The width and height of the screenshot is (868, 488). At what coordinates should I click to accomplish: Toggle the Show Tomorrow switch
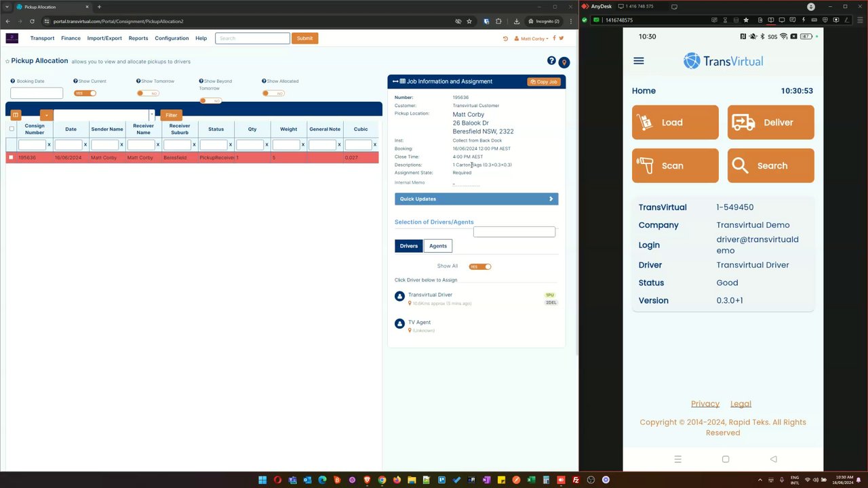click(x=149, y=93)
